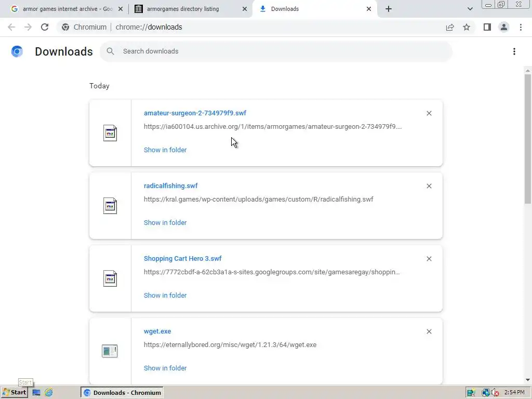Click the archive.org source URL

(273, 127)
